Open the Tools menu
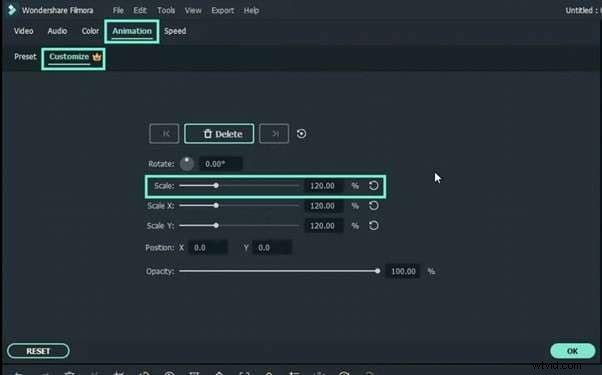This screenshot has height=375, width=602. [x=166, y=10]
